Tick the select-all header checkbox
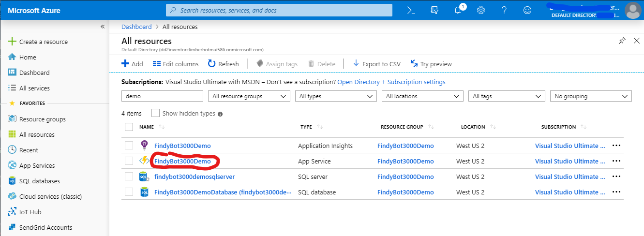 tap(129, 127)
